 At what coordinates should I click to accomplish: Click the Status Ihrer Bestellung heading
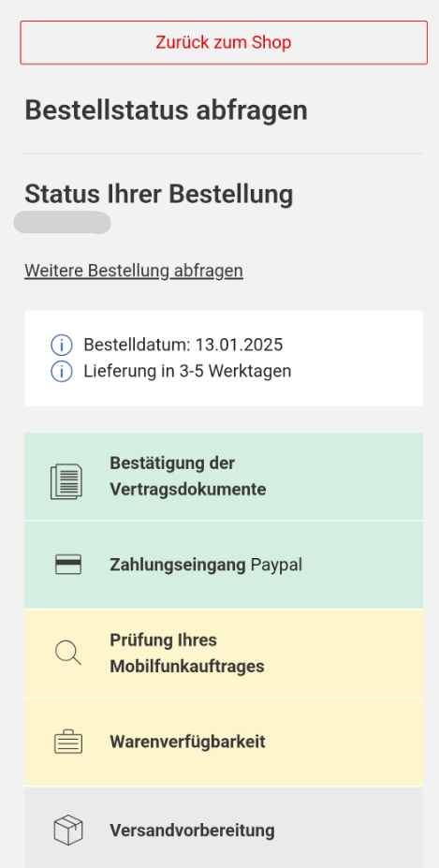159,195
